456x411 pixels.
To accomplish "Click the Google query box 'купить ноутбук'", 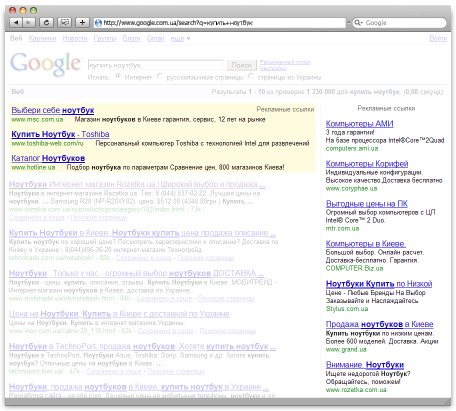I will point(156,65).
